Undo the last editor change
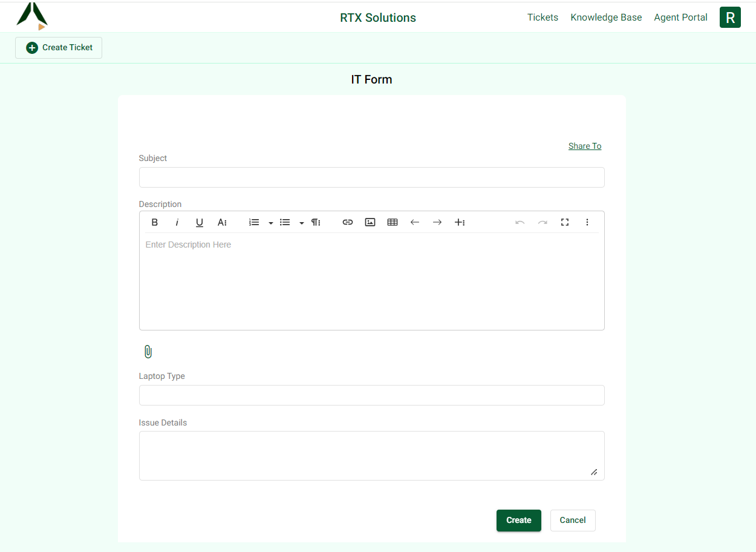 [520, 222]
